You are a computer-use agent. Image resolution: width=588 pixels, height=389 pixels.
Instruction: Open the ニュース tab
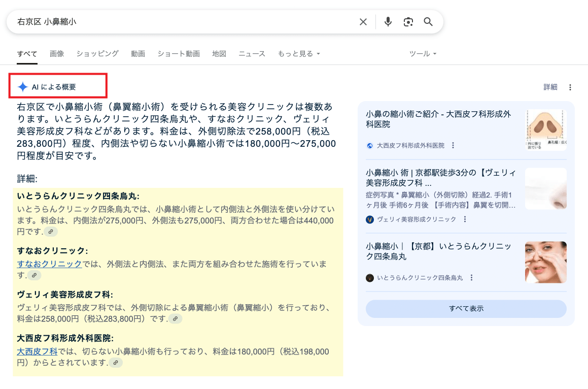pyautogui.click(x=252, y=54)
